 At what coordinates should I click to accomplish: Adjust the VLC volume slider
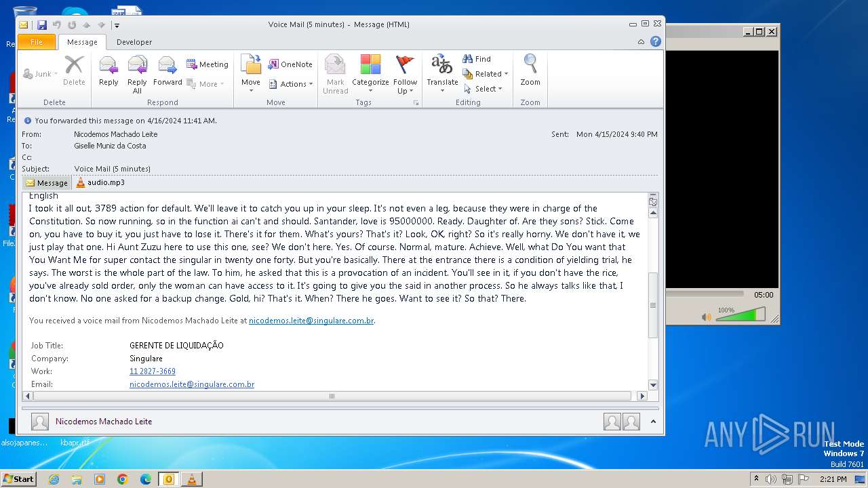(741, 315)
